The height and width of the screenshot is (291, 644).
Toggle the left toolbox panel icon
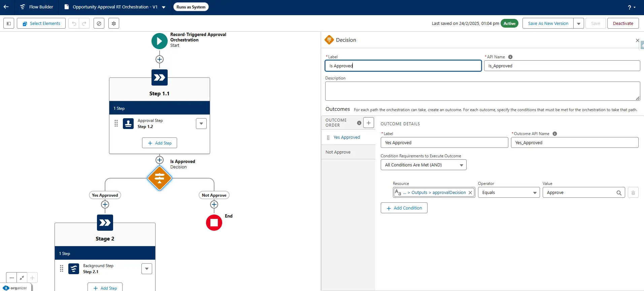[x=9, y=24]
